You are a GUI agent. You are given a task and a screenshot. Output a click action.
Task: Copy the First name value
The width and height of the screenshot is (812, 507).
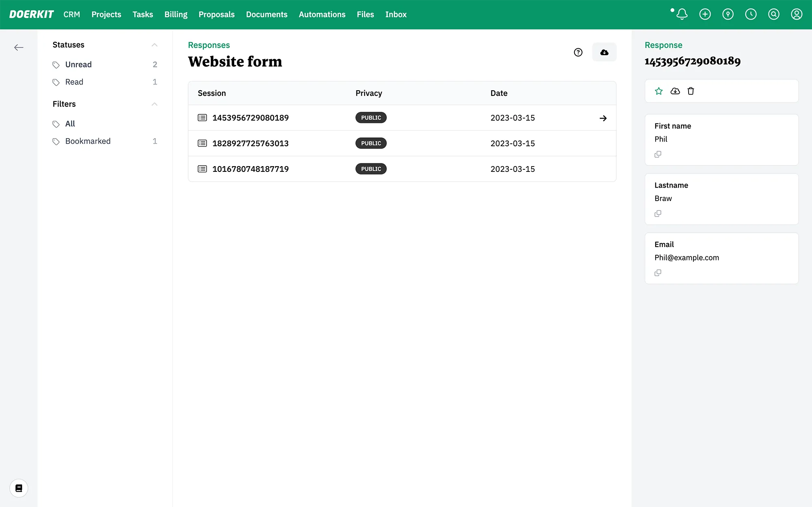pos(658,154)
